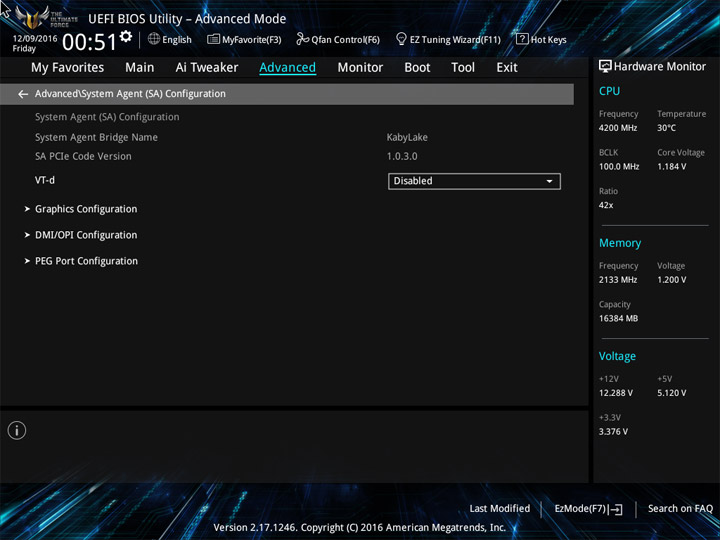Screen dimensions: 720x540
Task: Click the EzMode exit arrow icon
Action: click(616, 509)
